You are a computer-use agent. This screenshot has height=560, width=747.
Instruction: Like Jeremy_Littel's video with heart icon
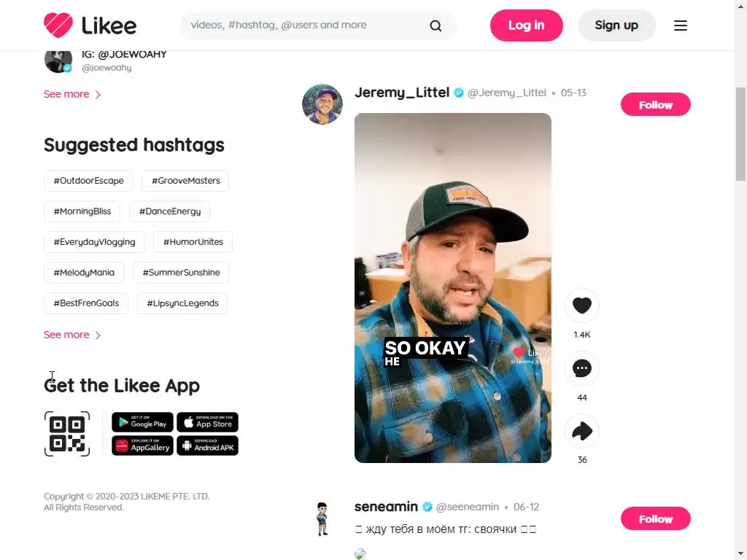581,306
